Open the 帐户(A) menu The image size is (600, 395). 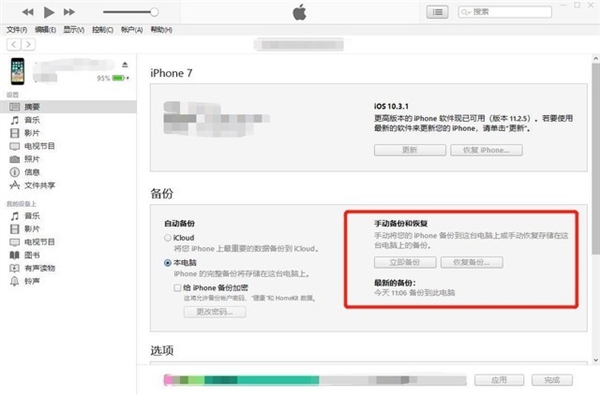132,30
